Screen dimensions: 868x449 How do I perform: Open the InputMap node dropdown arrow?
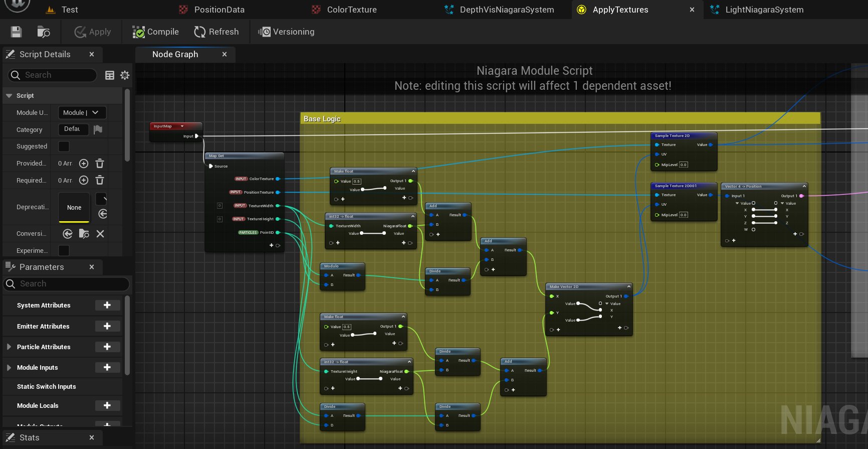click(x=182, y=126)
